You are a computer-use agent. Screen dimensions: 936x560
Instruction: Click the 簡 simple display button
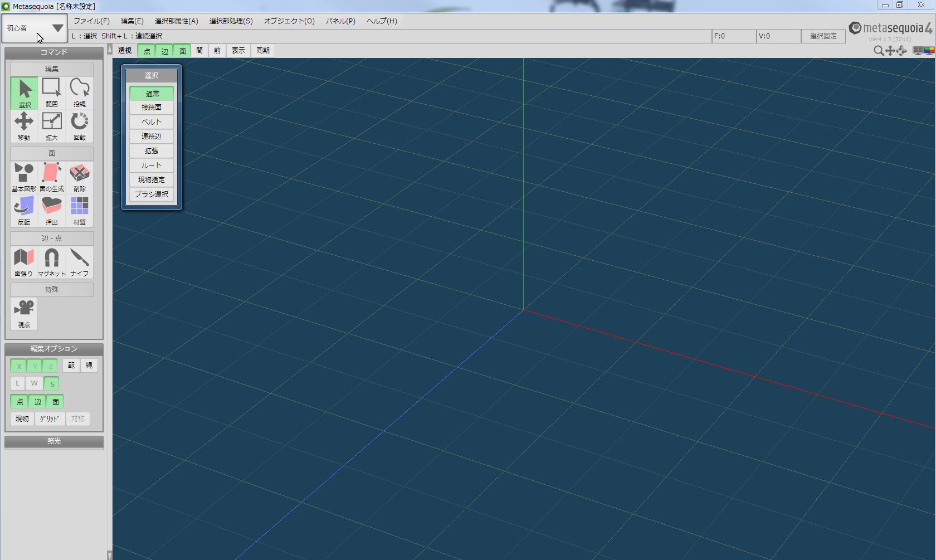(199, 51)
